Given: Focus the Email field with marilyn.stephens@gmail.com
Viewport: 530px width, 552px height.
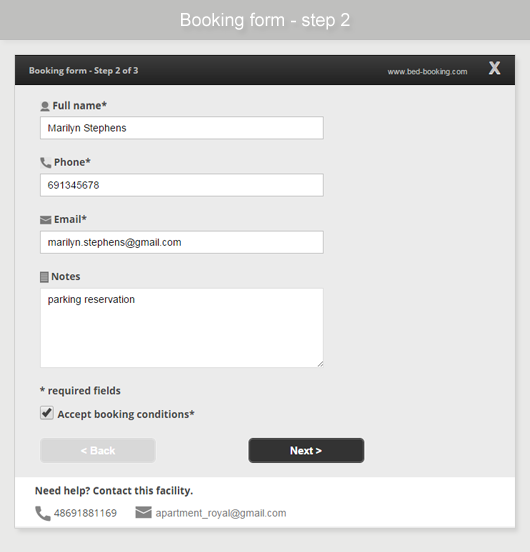Looking at the screenshot, I should pos(182,242).
